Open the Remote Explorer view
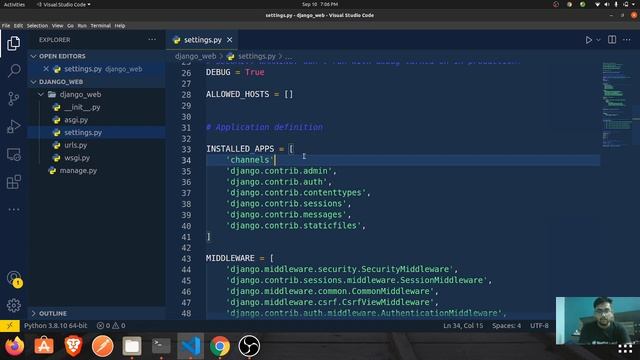The image size is (640, 360). tap(13, 155)
